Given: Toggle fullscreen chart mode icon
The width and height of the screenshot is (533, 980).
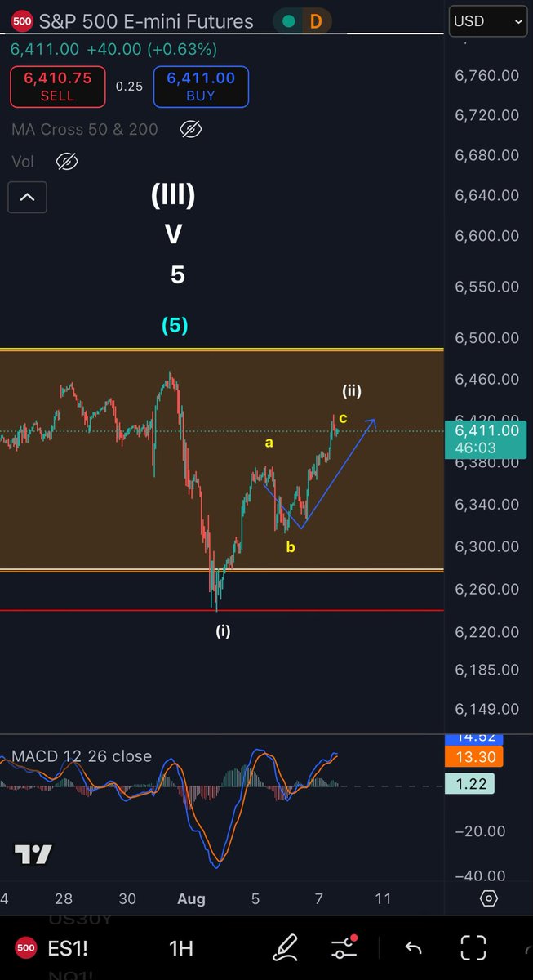Looking at the screenshot, I should point(473,947).
